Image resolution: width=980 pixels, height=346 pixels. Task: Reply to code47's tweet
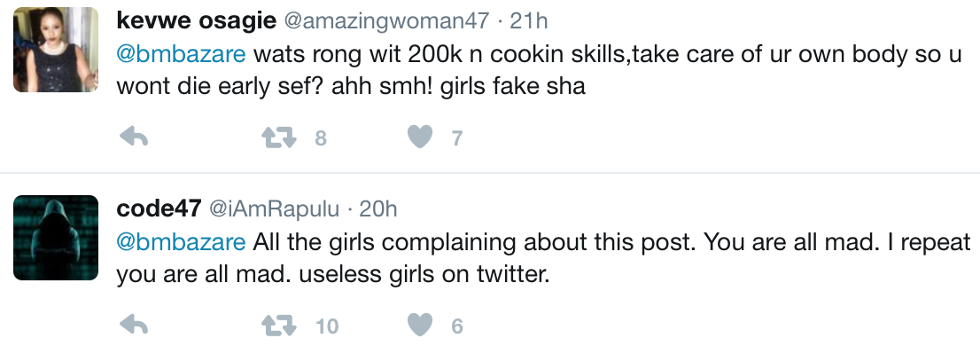pos(133,325)
